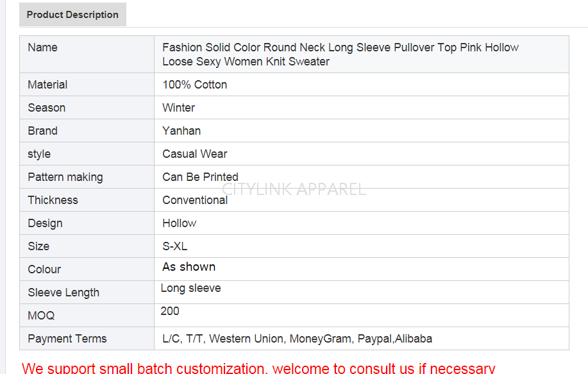
Task: Select the brand value 'Yanhan'
Action: (x=181, y=131)
